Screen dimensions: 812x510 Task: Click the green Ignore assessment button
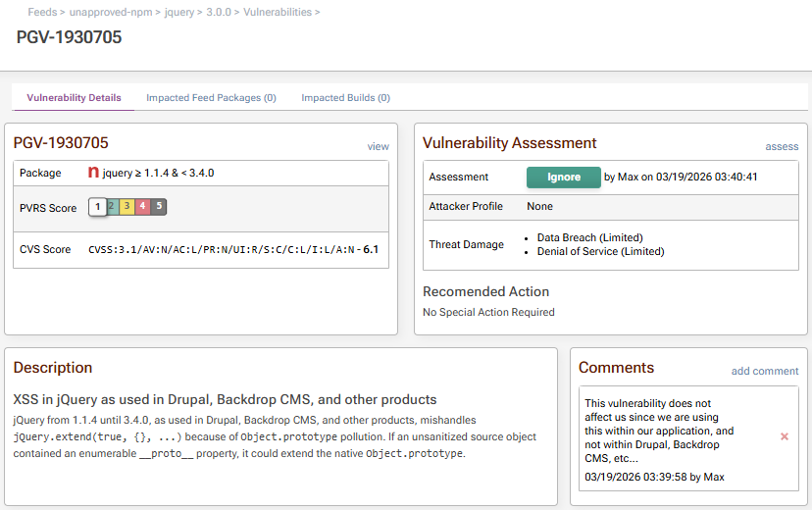click(x=563, y=178)
